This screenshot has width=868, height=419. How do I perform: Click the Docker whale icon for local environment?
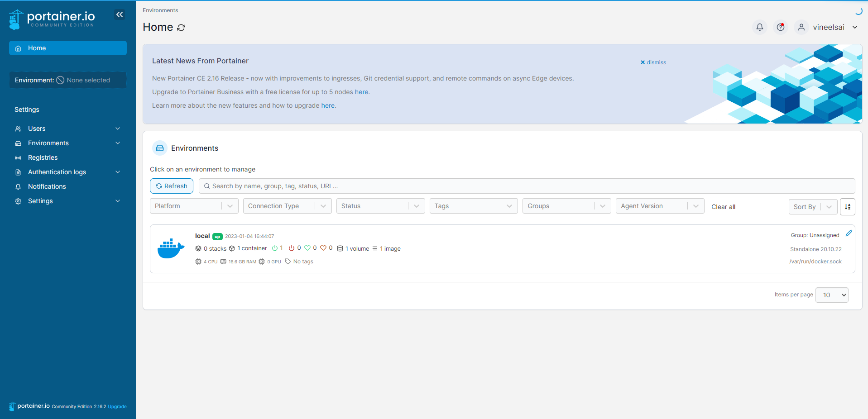click(x=171, y=248)
